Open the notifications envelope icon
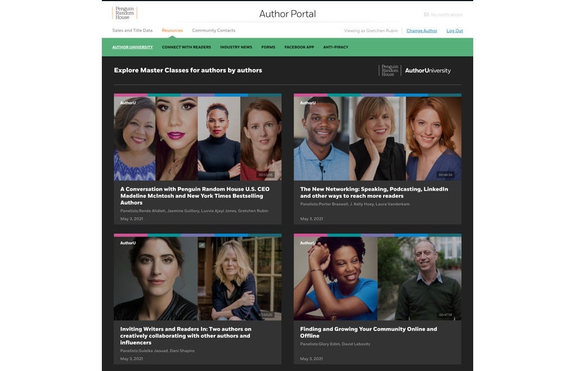This screenshot has height=371, width=588. click(427, 15)
